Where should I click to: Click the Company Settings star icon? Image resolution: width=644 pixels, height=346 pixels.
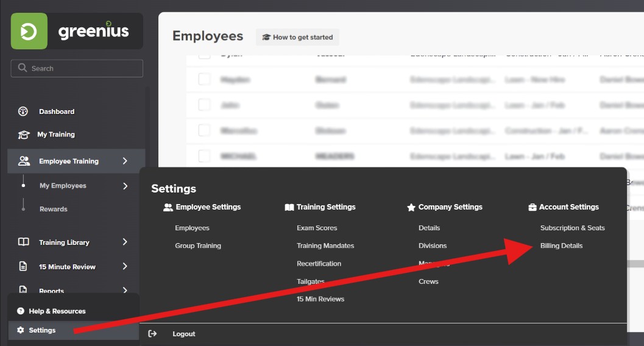pos(411,207)
